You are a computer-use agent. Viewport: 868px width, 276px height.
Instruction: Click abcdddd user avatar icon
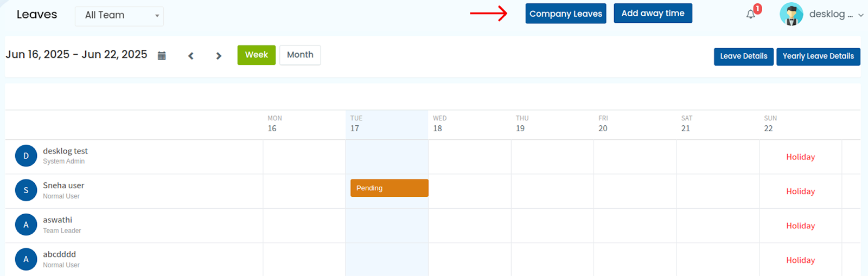click(x=26, y=259)
